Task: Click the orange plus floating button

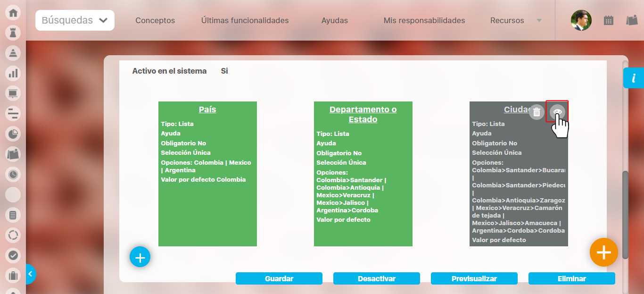Action: pyautogui.click(x=603, y=252)
